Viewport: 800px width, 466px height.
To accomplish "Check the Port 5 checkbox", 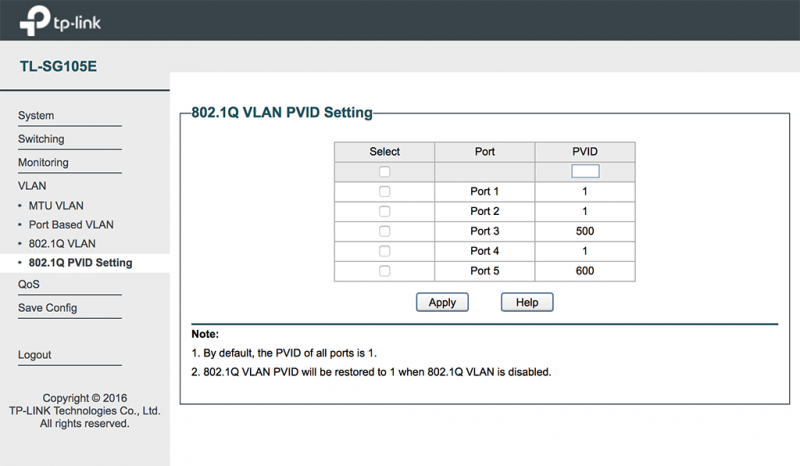I will pyautogui.click(x=385, y=271).
